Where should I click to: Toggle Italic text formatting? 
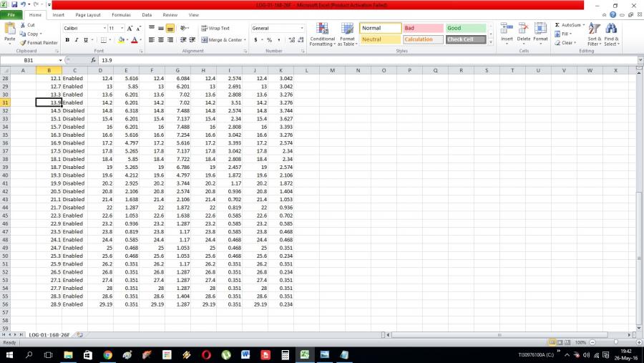tap(77, 40)
